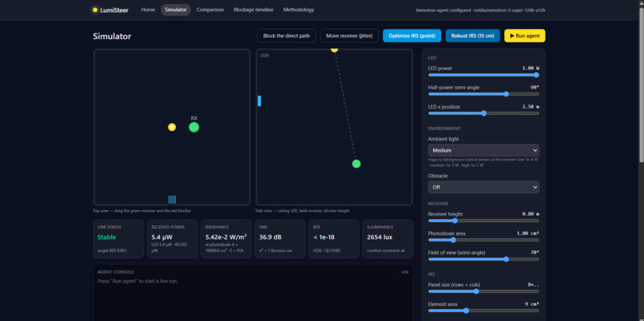Click the Receiver height 0.80 m value
The height and width of the screenshot is (321, 644).
pyautogui.click(x=531, y=214)
